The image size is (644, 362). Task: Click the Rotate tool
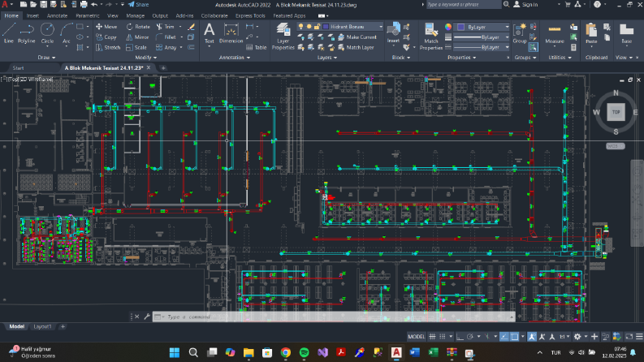click(x=138, y=26)
